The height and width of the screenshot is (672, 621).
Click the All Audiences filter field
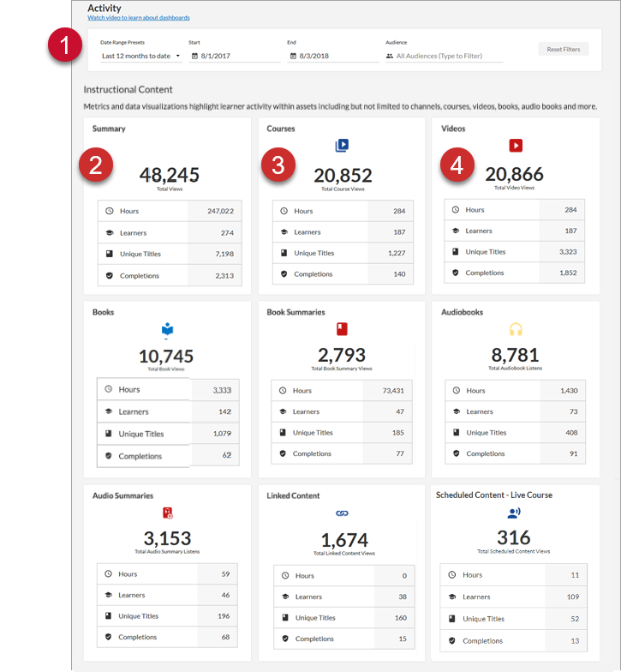444,56
